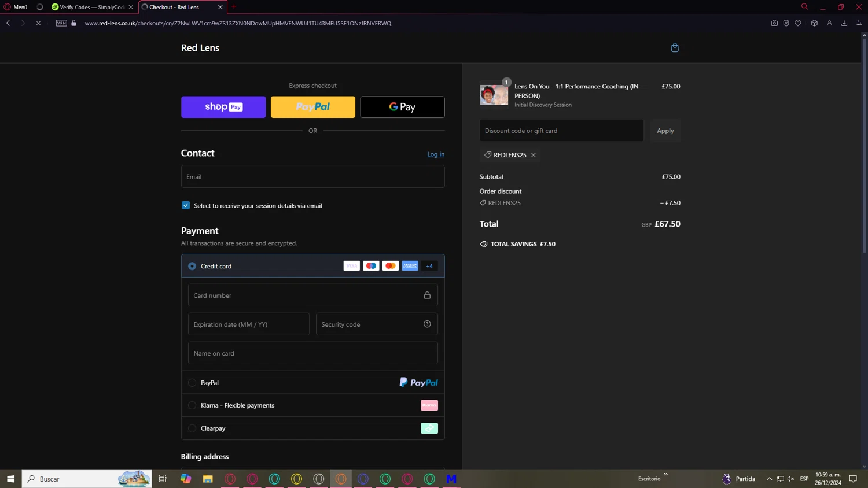The width and height of the screenshot is (868, 488).
Task: Click the Log in link
Action: click(x=436, y=154)
